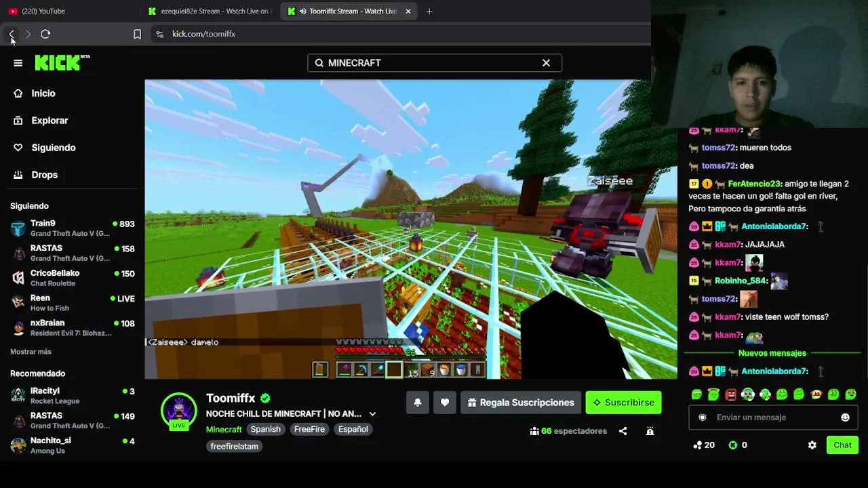The height and width of the screenshot is (488, 868).
Task: Open Nachito_si's Among Us stream
Action: tap(72, 445)
